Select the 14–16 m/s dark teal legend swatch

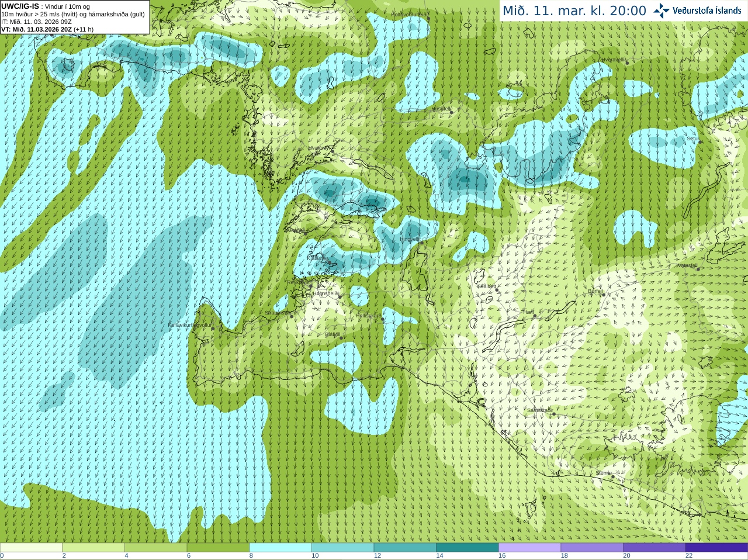tap(467, 548)
